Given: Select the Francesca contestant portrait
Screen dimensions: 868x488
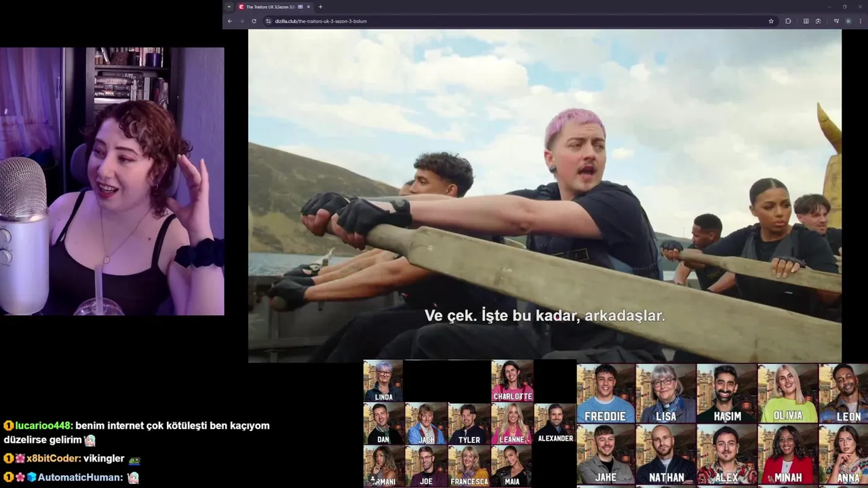Looking at the screenshot, I should coord(469,466).
